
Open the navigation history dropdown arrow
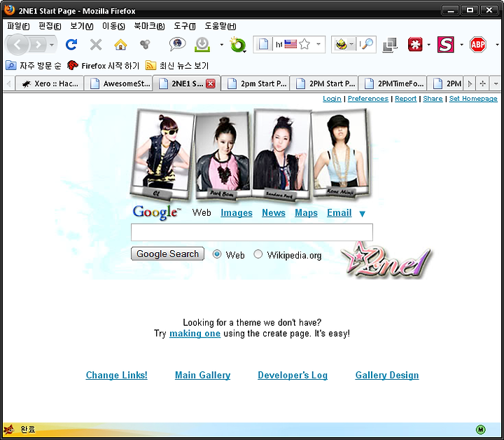tap(52, 45)
